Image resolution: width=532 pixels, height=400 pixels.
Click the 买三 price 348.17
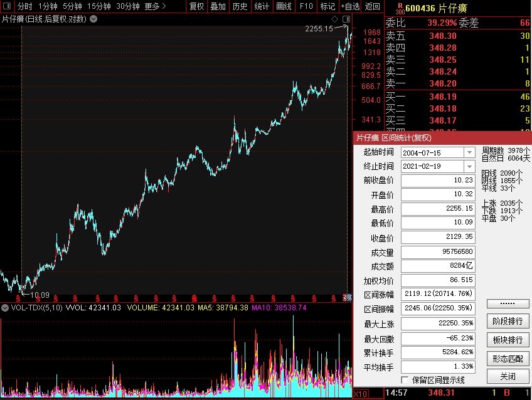[443, 120]
